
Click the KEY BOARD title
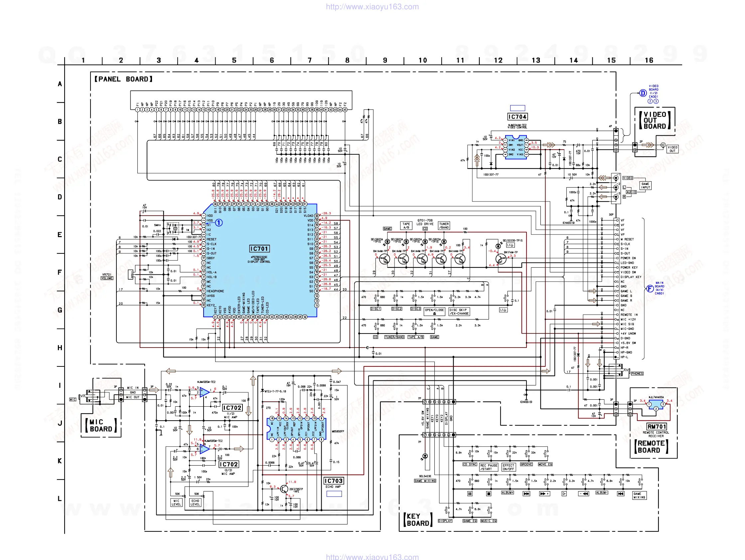point(418,519)
